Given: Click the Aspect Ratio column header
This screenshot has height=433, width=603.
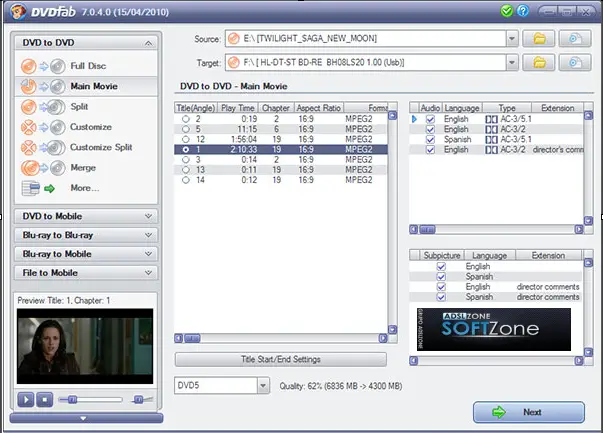Looking at the screenshot, I should (319, 108).
